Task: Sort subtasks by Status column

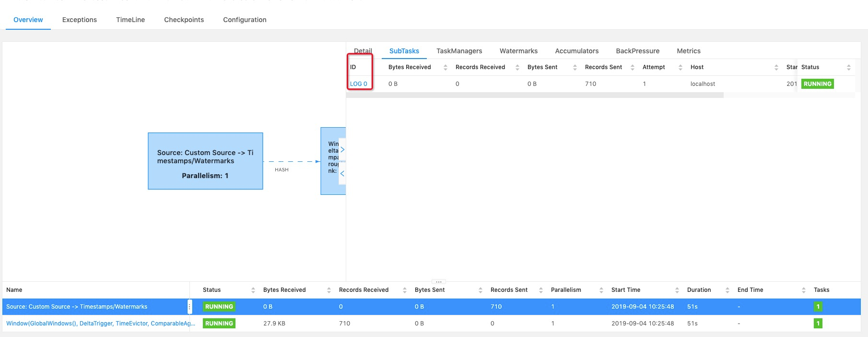Action: click(849, 67)
